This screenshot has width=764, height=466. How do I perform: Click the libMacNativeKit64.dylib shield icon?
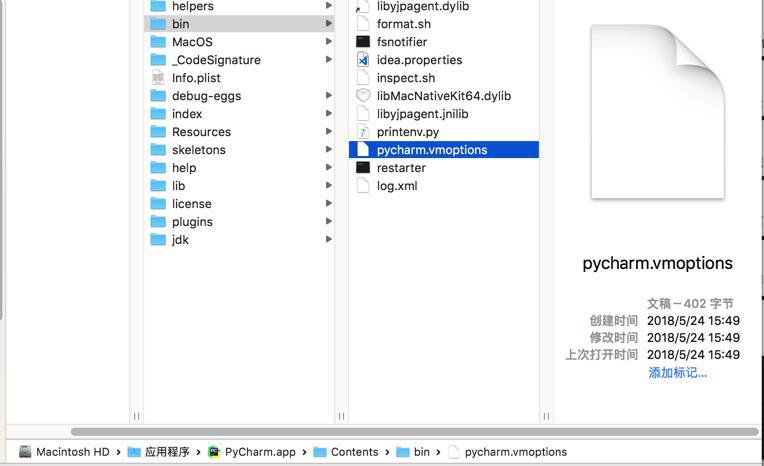[x=363, y=96]
